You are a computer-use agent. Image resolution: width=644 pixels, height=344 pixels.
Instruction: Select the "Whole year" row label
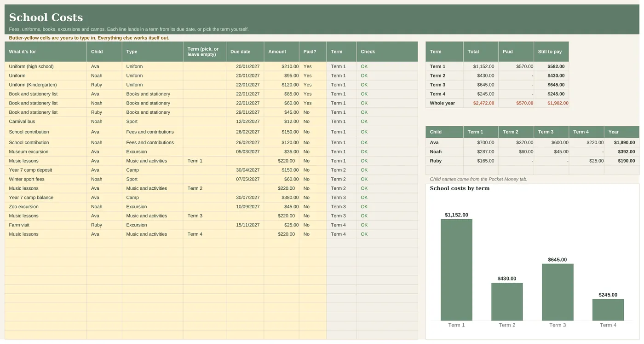tap(444, 103)
